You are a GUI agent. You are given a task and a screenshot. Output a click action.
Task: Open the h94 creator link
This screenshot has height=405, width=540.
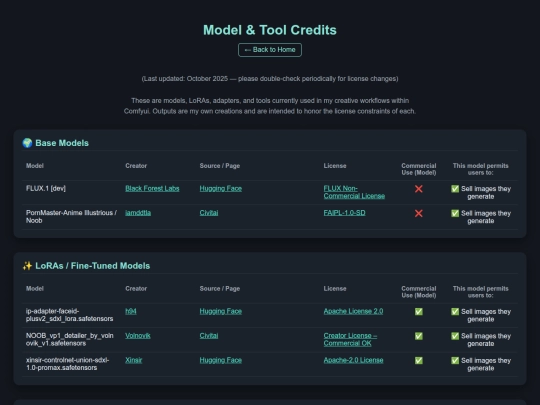pos(131,311)
